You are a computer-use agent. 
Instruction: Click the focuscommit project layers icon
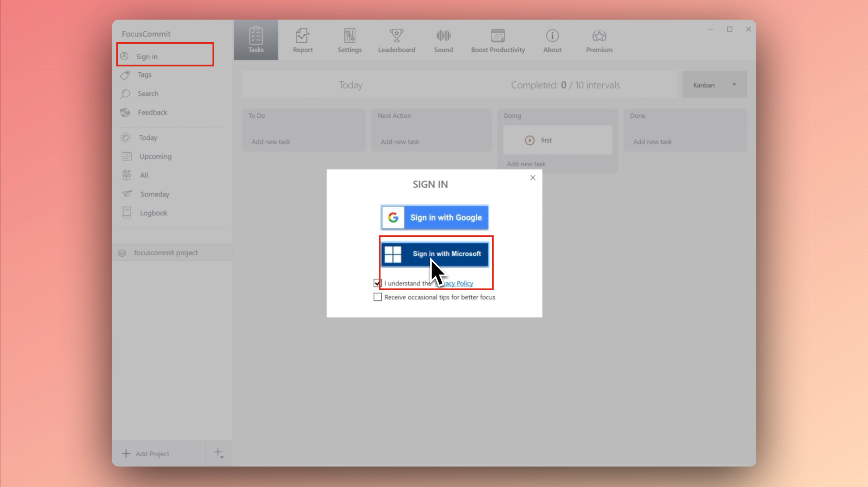pos(122,253)
